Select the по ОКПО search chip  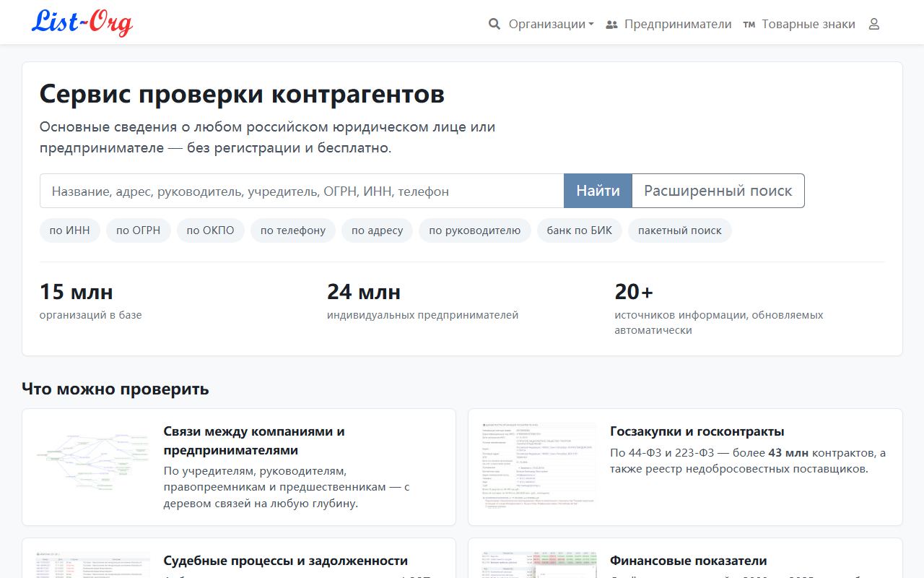point(211,230)
